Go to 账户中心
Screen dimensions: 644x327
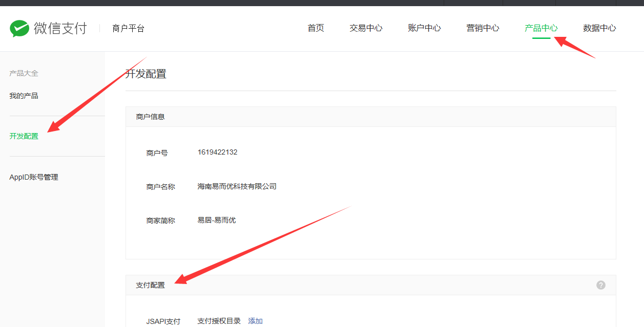pos(424,28)
